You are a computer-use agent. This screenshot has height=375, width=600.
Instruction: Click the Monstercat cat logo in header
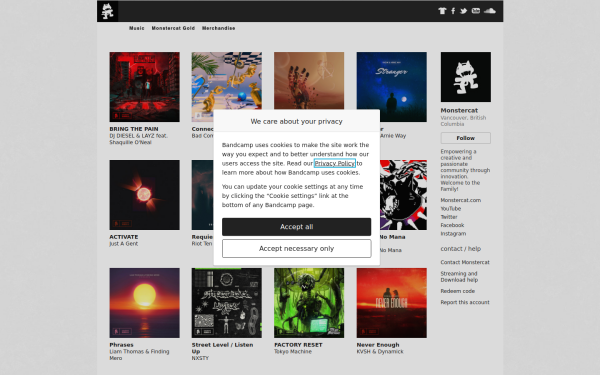click(108, 11)
